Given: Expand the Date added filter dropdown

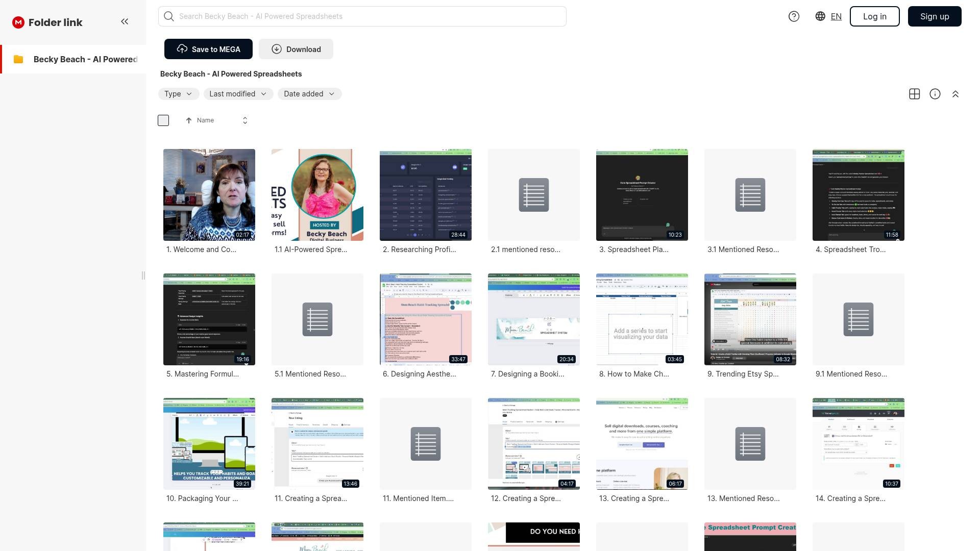Looking at the screenshot, I should pos(309,94).
